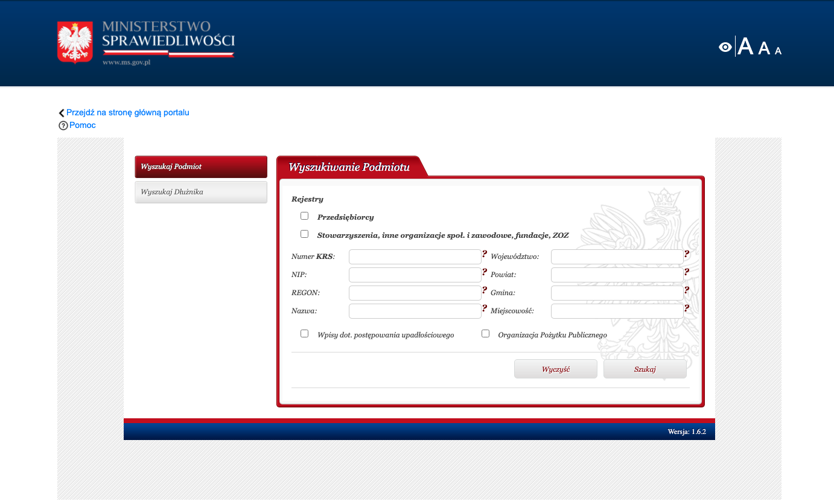Open the Pomoc help link
The width and height of the screenshot is (834, 504).
coord(82,125)
